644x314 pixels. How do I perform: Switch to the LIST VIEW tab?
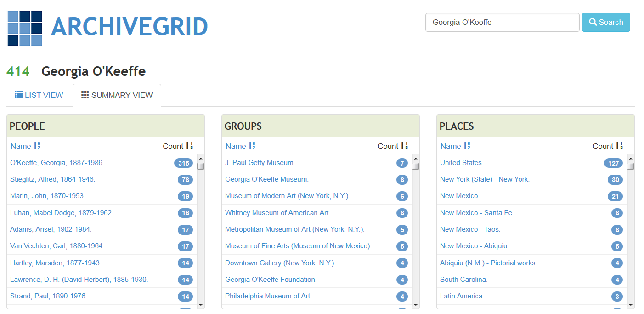pos(39,95)
